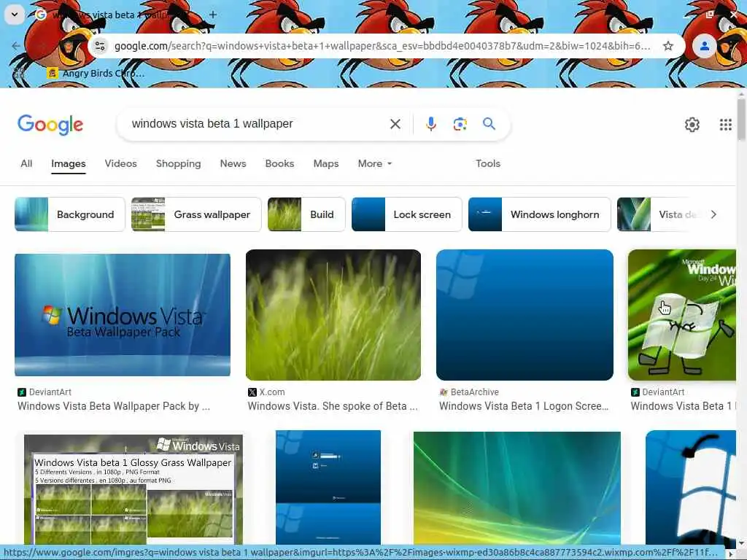Open the plain blue logon screen image
747x560 pixels.
525,315
